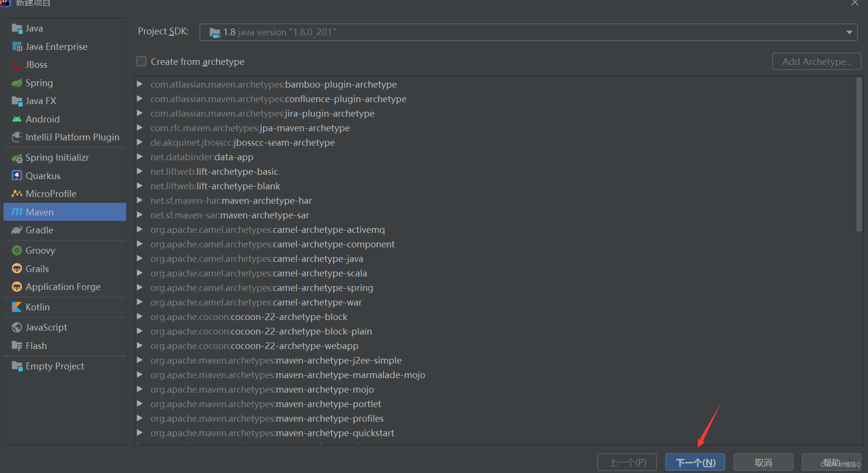Select camel-archetype-war row text
This screenshot has height=473, width=868.
[256, 302]
